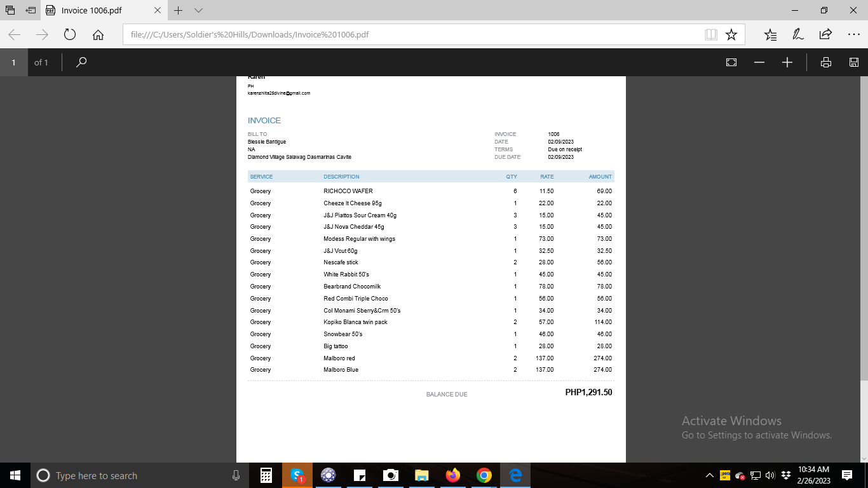Image resolution: width=868 pixels, height=488 pixels.
Task: Print the PDF document
Action: click(x=826, y=62)
